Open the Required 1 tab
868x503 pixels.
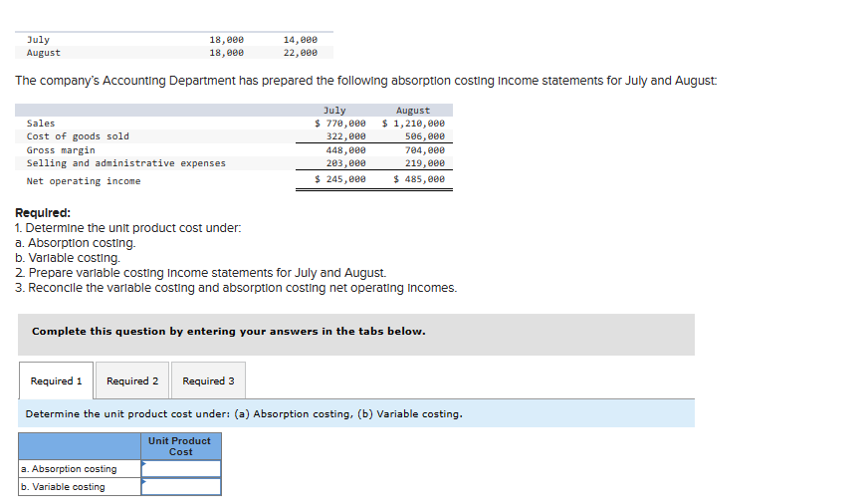[56, 380]
